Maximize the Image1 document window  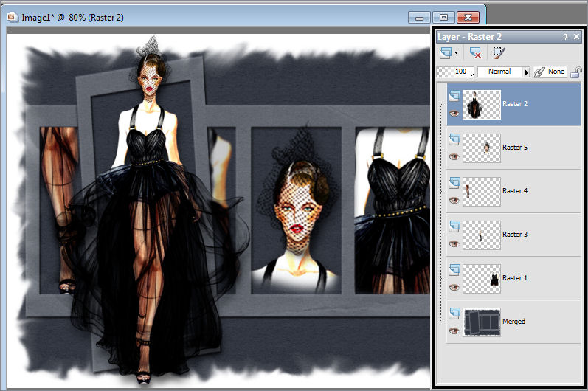pos(443,17)
